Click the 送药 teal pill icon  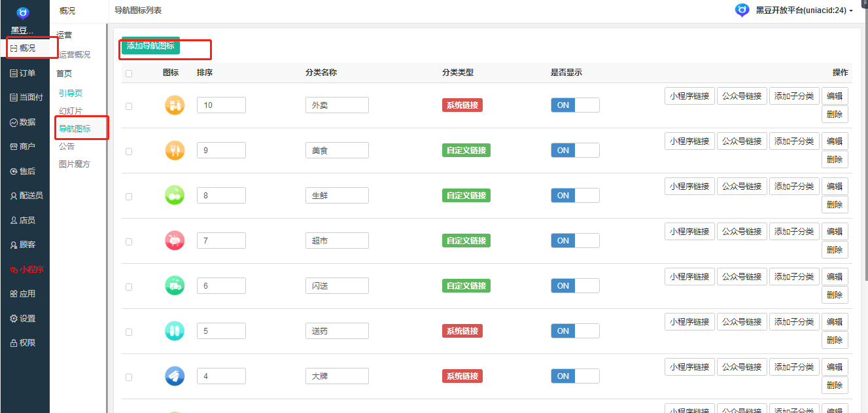tap(175, 331)
